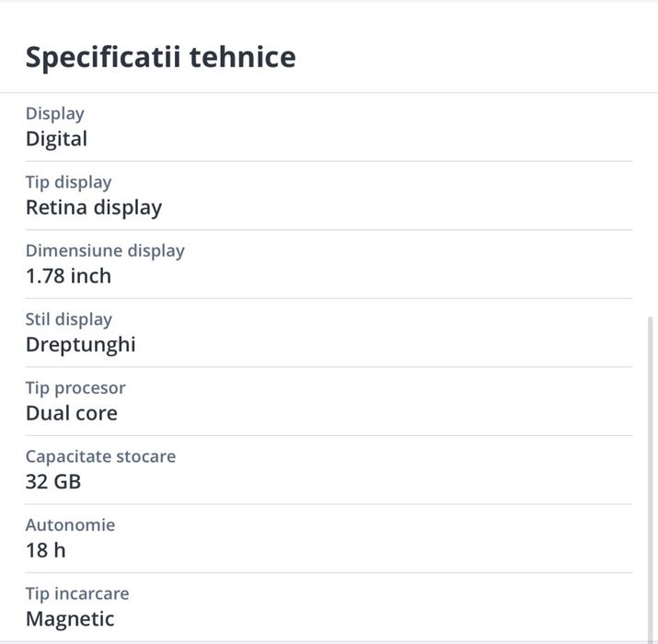Select the 'Digital' display value

tap(56, 139)
